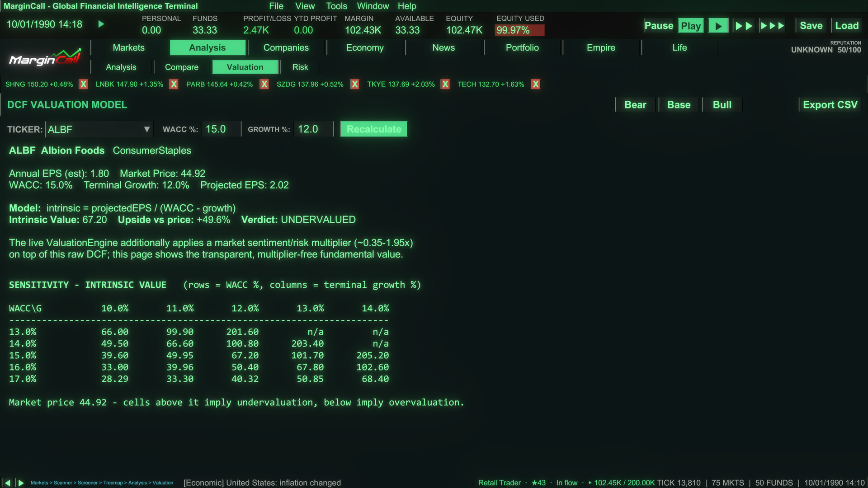Apply the Base scenario

click(679, 105)
